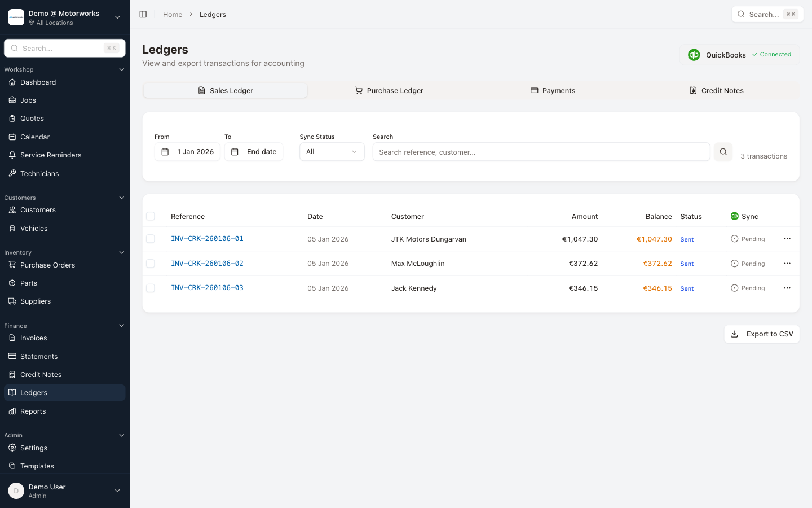Tick the checkbox for INV-CRK-260106-01
The height and width of the screenshot is (508, 812).
coord(151,239)
